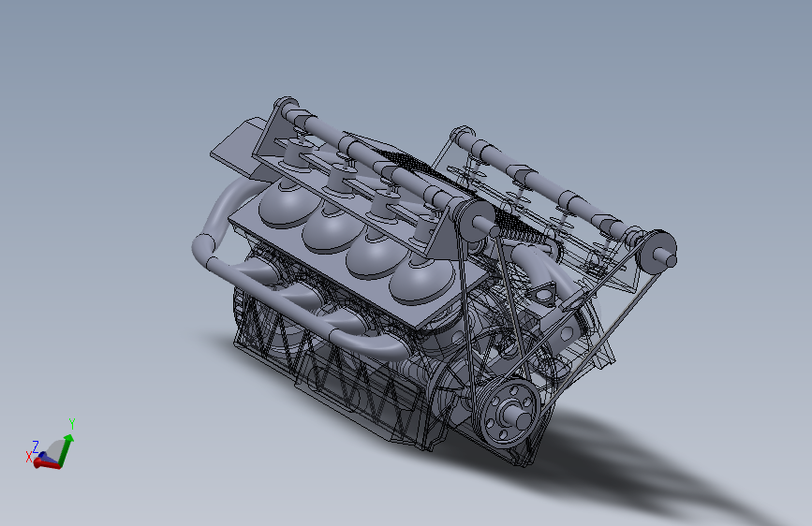812x526 pixels.
Task: Click the red X axis arrow of the triad
Action: [x=47, y=464]
